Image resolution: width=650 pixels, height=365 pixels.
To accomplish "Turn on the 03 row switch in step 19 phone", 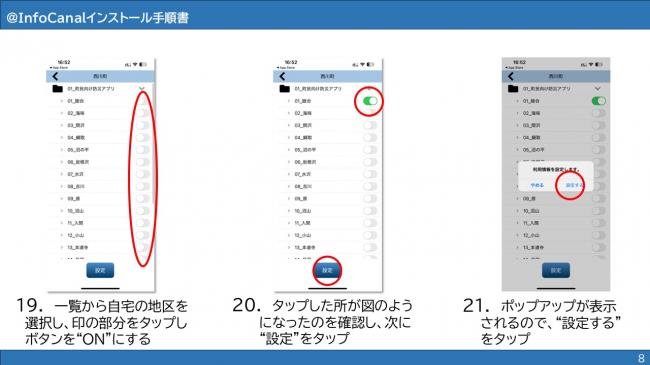I will pos(143,125).
